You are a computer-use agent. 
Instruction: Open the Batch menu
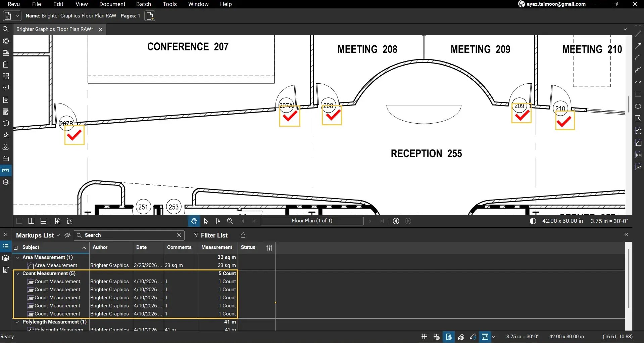[x=143, y=4]
